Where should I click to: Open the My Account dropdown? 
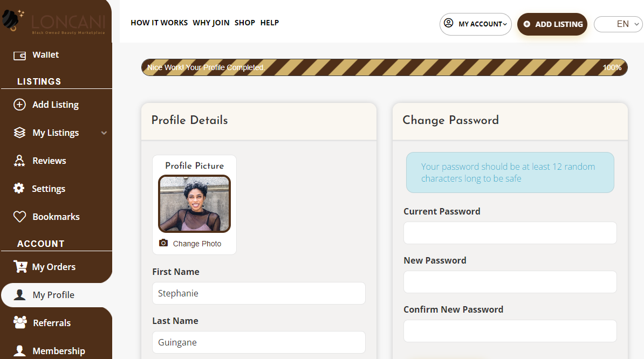[475, 24]
